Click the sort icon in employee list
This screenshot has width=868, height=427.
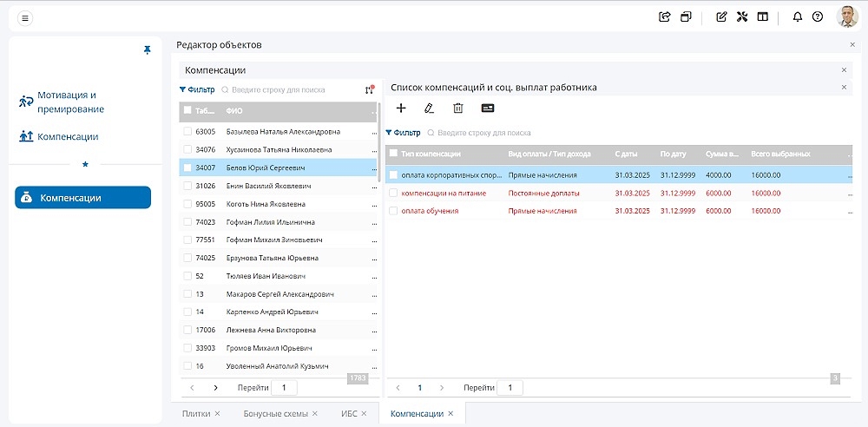pos(370,89)
